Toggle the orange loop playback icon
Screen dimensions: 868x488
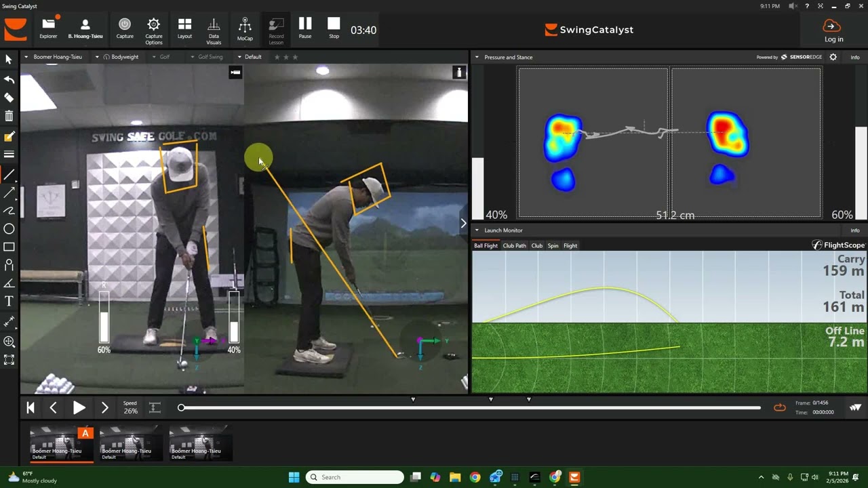tap(780, 407)
